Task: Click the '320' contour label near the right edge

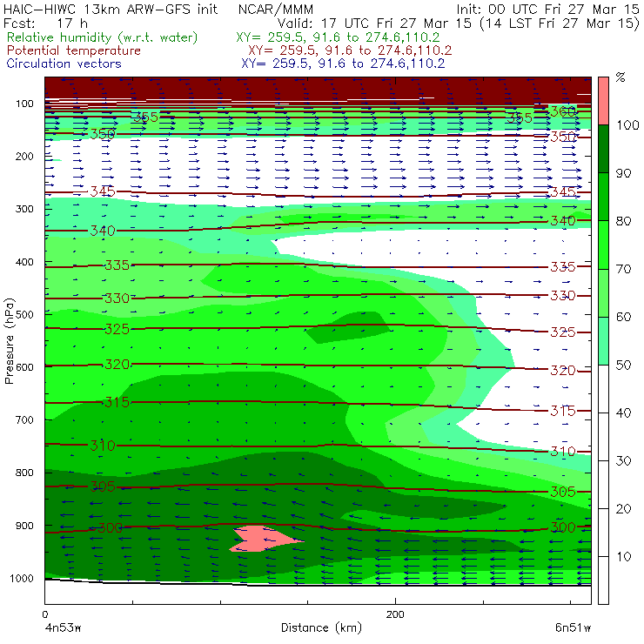Action: [563, 371]
